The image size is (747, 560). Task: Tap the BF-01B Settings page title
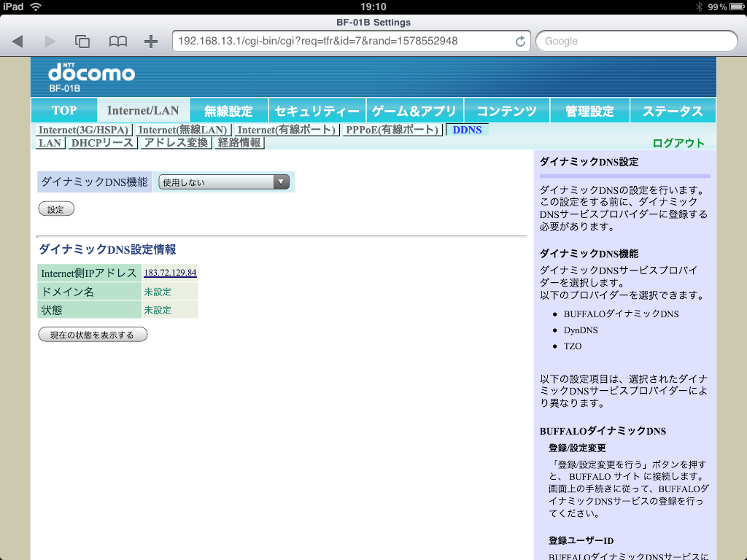373,23
